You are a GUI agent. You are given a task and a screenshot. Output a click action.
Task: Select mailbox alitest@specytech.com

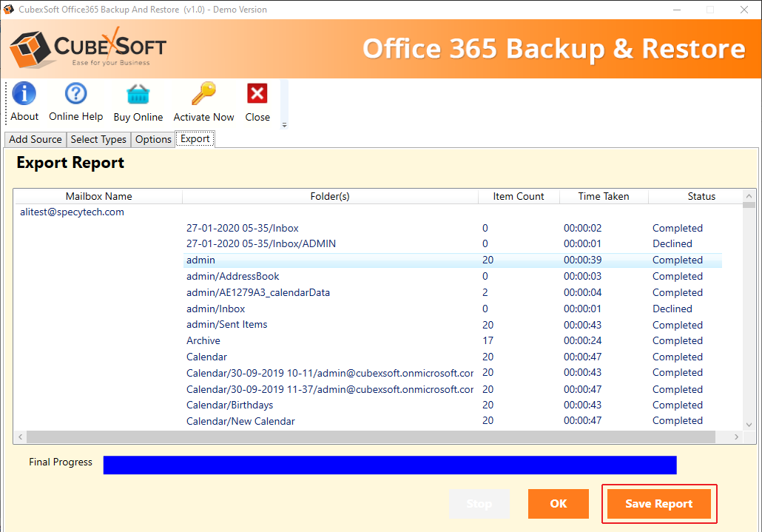(72, 212)
